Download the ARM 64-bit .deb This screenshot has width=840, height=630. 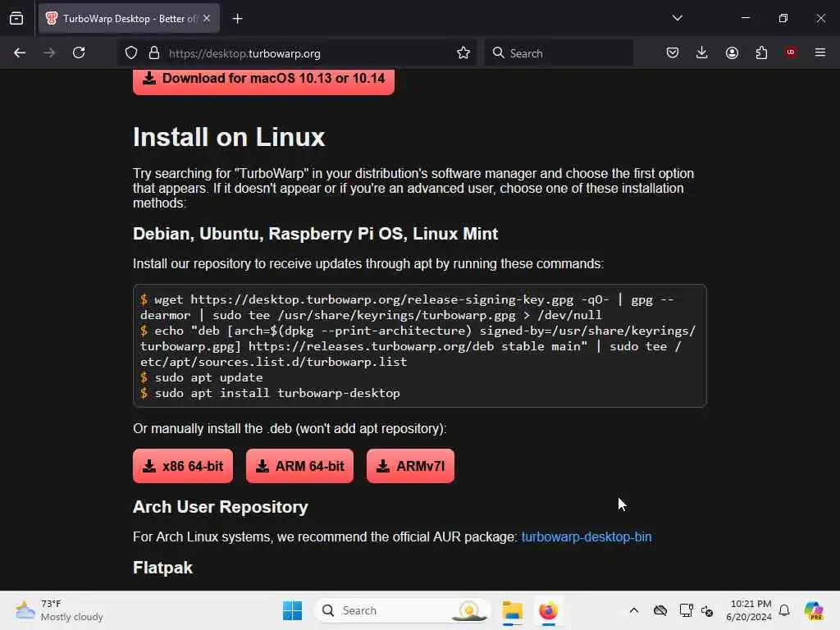299,466
